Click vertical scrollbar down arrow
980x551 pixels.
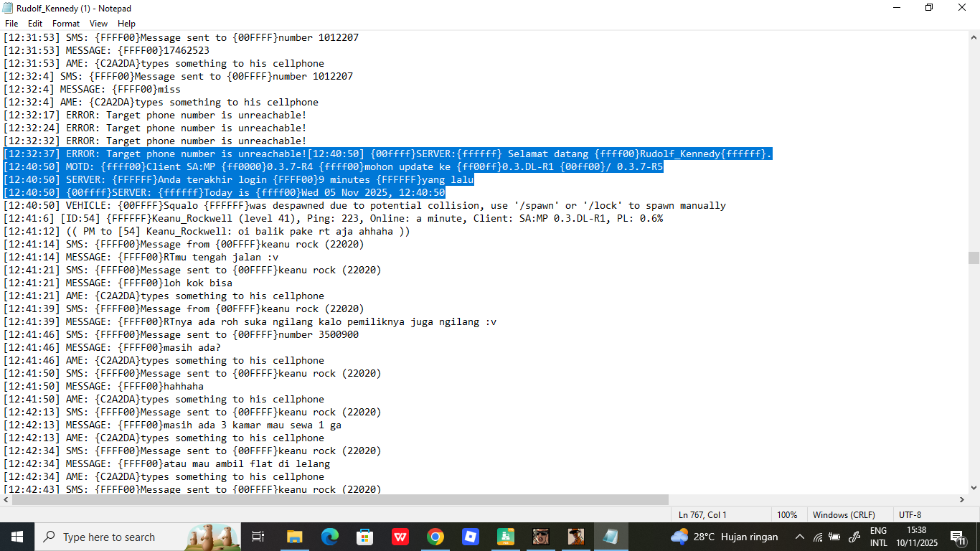[x=974, y=487]
